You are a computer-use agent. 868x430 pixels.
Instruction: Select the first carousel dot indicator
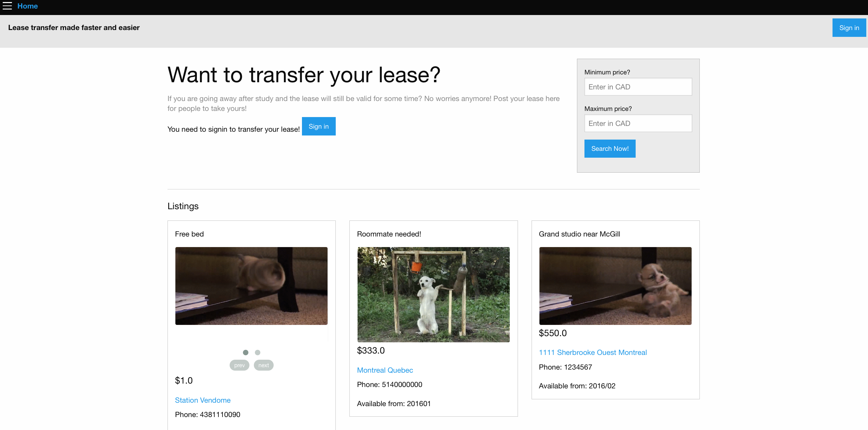coord(246,352)
